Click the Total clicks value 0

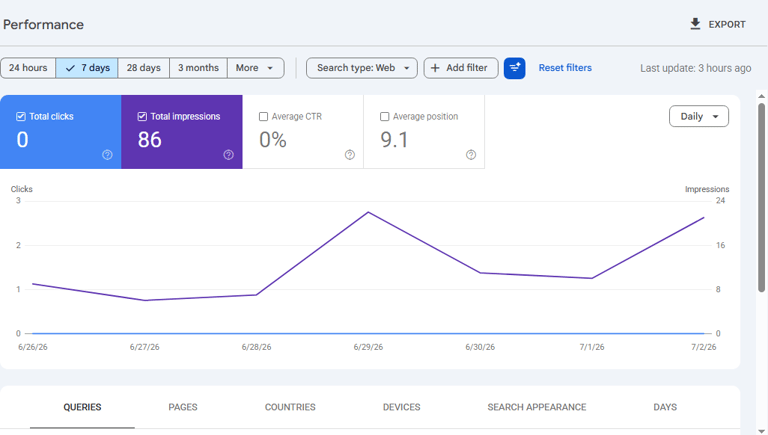click(x=23, y=140)
